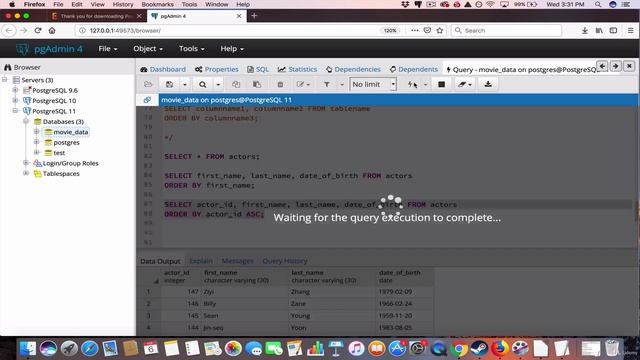This screenshot has height=360, width=640.
Task: Collapse the PostgreSQL 11 server node
Action: tap(16, 111)
